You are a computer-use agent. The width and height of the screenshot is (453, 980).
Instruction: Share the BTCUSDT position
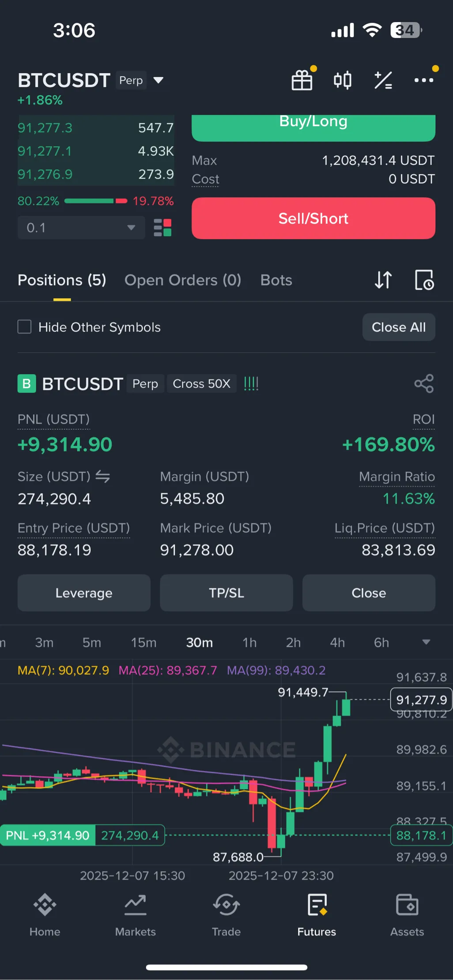click(424, 383)
